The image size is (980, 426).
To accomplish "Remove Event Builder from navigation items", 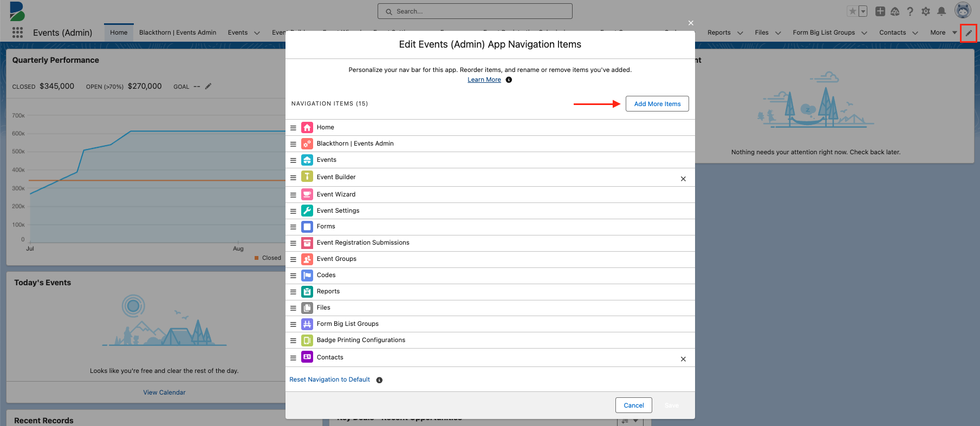I will point(683,179).
